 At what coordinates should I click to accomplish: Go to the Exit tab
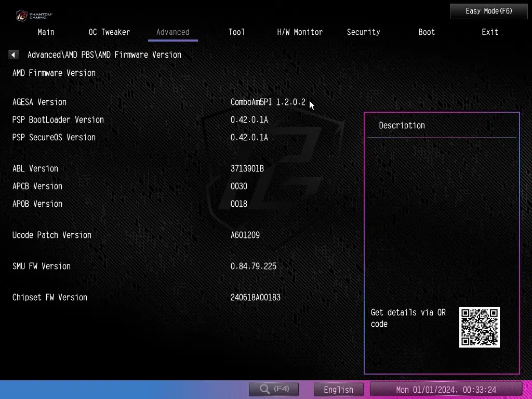490,32
